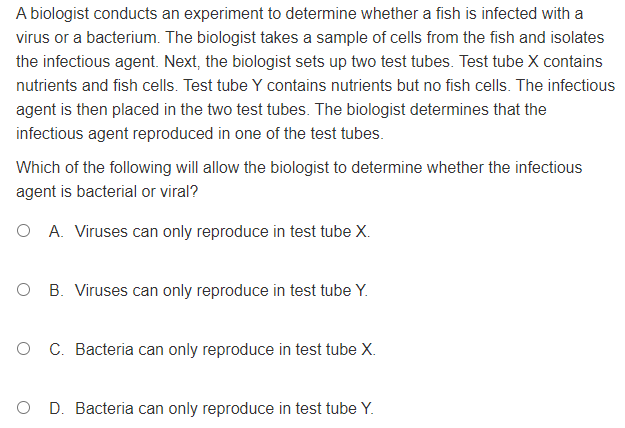Click the "A." letter label
The height and width of the screenshot is (428, 625).
point(57,232)
